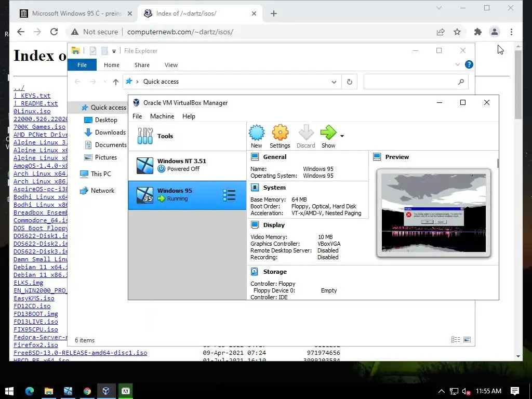
Task: Select Pictures in the navigation pane
Action: pyautogui.click(x=100, y=157)
